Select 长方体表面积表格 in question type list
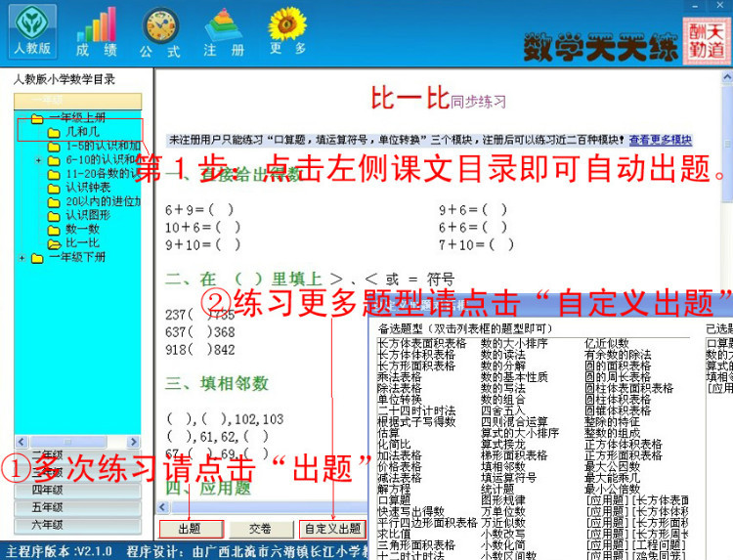 [x=422, y=344]
